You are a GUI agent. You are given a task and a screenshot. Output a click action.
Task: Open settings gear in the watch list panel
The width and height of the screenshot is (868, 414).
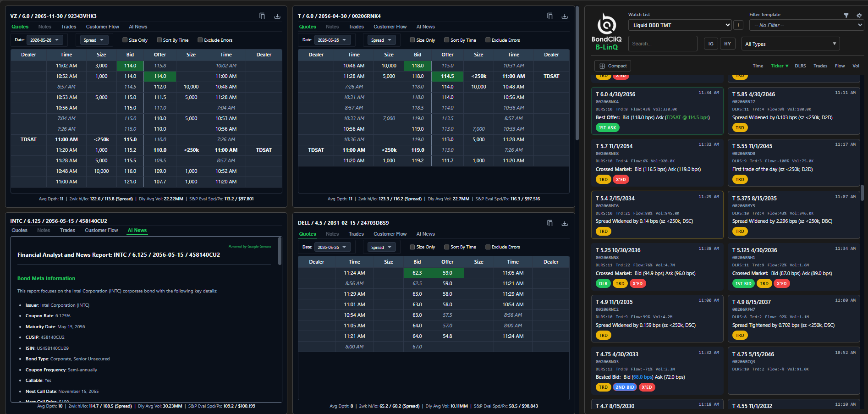point(859,15)
